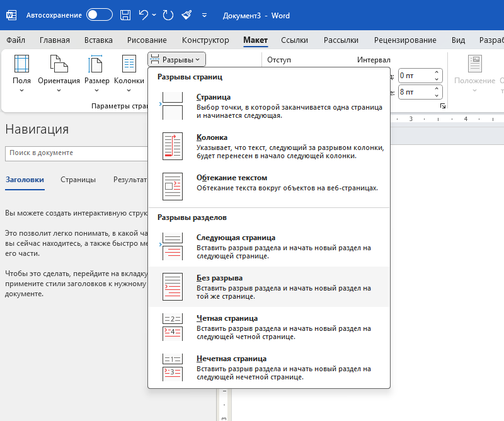The height and width of the screenshot is (421, 504).
Task: Click the Word application icon in title bar
Action: (x=11, y=15)
